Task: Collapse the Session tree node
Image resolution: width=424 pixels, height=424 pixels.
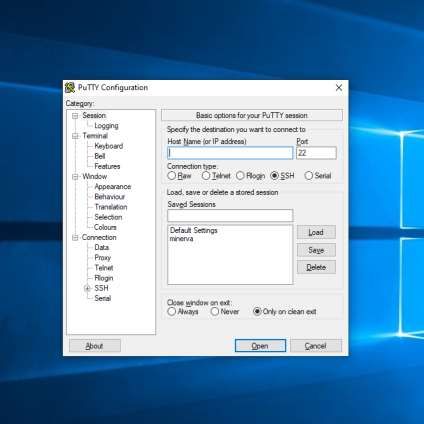Action: (75, 116)
